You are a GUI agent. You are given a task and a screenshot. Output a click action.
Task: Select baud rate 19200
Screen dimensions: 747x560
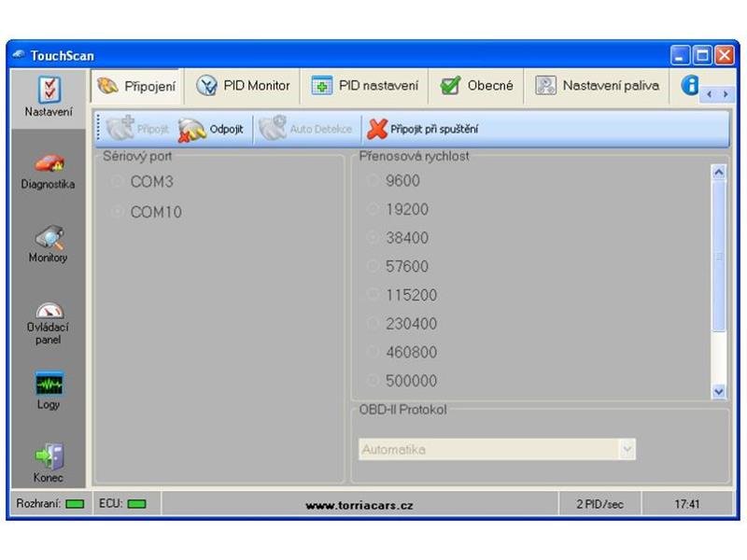click(398, 209)
